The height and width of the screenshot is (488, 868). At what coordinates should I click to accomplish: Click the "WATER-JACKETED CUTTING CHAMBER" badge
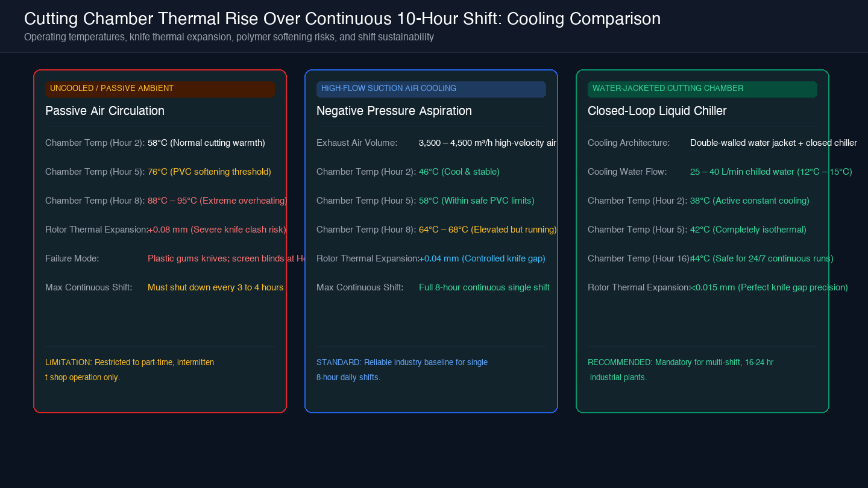point(702,89)
